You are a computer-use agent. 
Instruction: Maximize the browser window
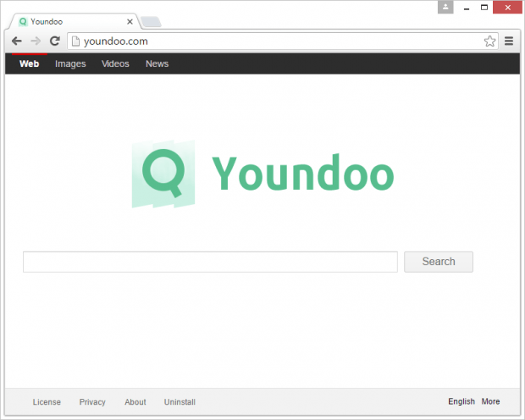[484, 8]
